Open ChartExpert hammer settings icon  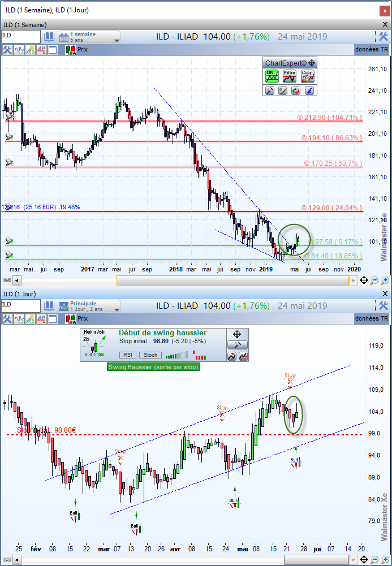click(270, 90)
